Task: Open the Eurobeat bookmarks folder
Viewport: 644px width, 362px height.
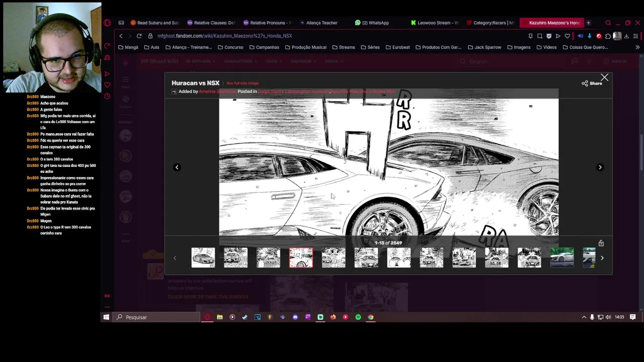Action: (397, 47)
